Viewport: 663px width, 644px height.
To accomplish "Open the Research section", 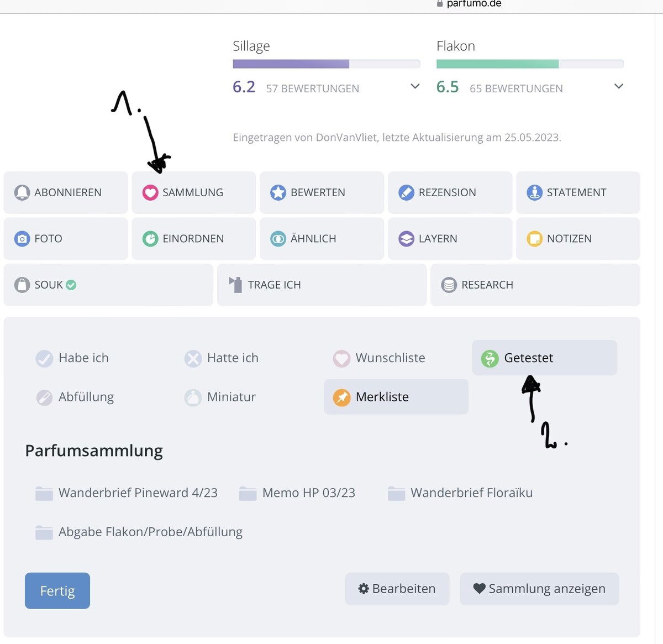I will (486, 285).
